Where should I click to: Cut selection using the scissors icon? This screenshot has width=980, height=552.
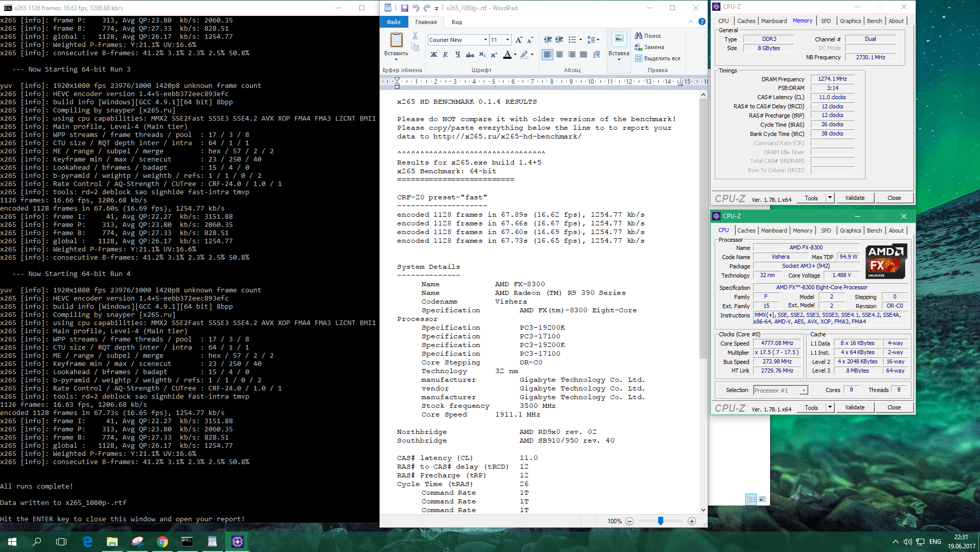coord(415,36)
